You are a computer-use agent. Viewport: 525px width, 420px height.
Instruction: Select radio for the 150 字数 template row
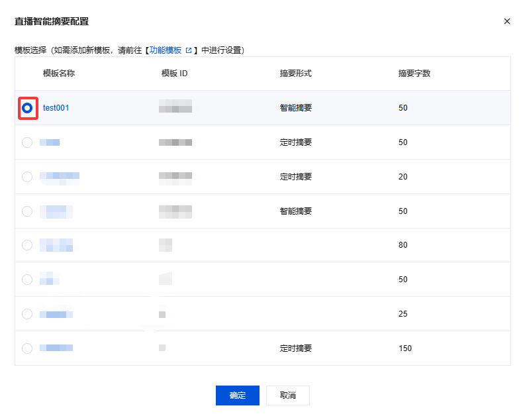coord(27,348)
